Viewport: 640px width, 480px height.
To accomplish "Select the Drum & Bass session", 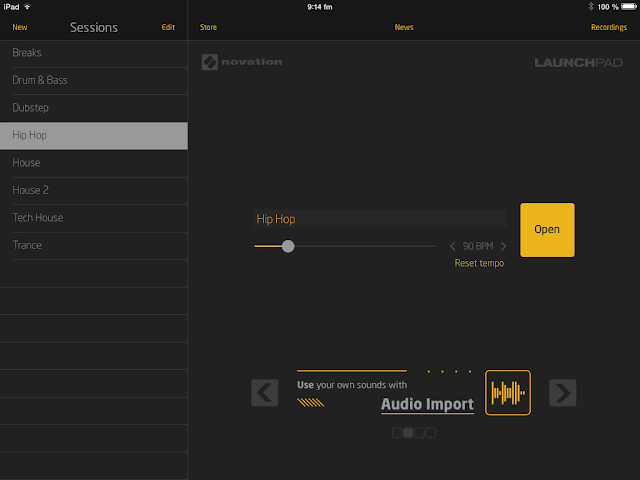I will pos(94,80).
